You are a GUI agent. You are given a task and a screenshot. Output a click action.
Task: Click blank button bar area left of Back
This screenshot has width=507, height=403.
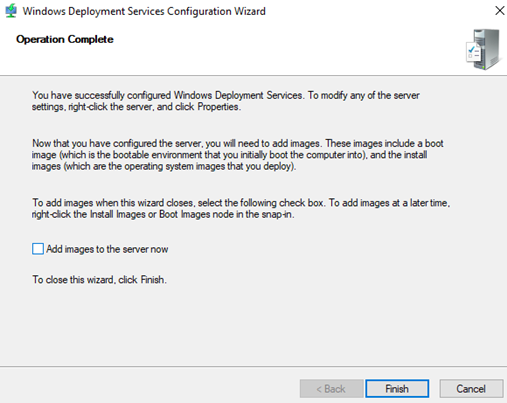click(x=150, y=389)
